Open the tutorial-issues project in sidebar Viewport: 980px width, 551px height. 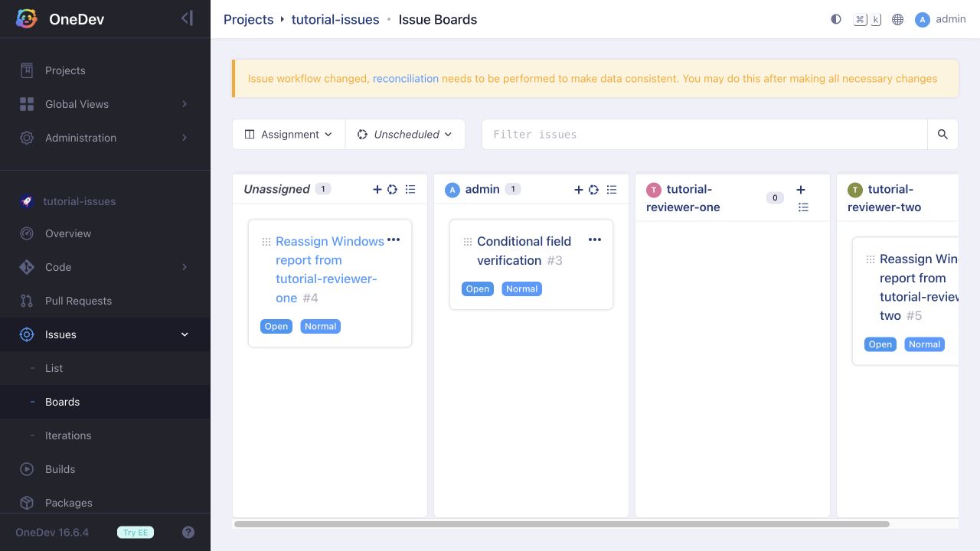click(x=80, y=201)
